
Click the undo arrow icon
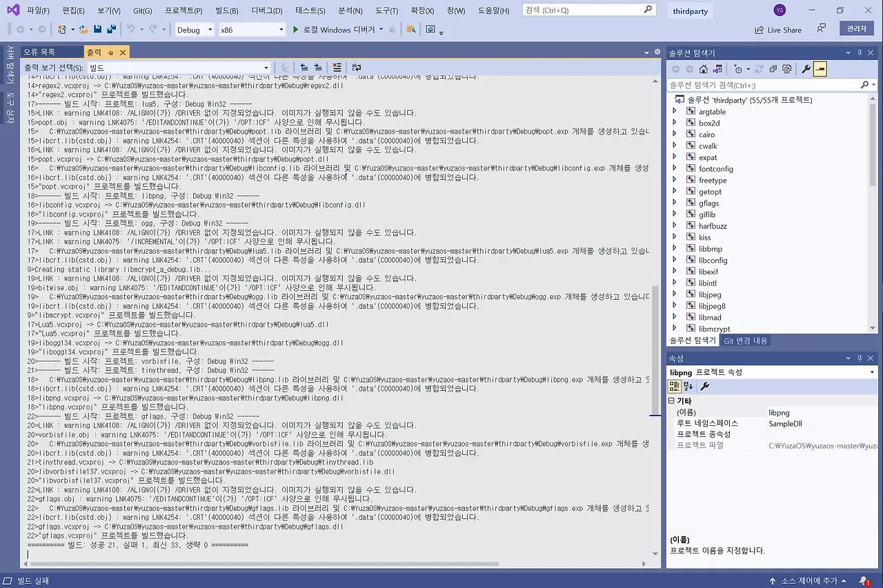click(x=131, y=30)
